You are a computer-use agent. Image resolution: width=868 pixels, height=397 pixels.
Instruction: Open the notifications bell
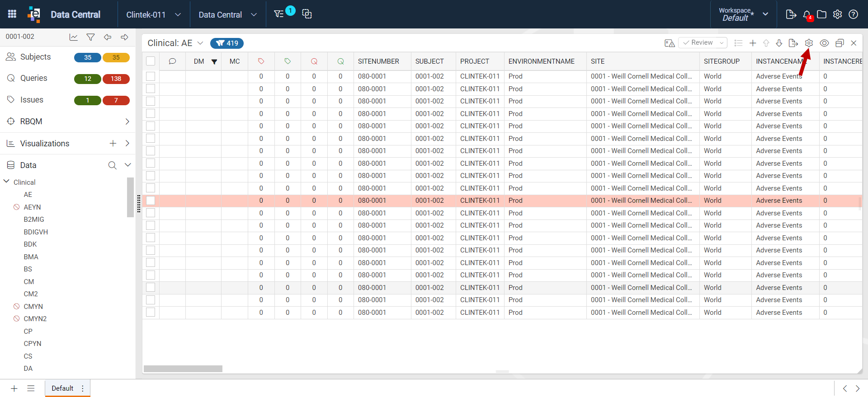807,14
